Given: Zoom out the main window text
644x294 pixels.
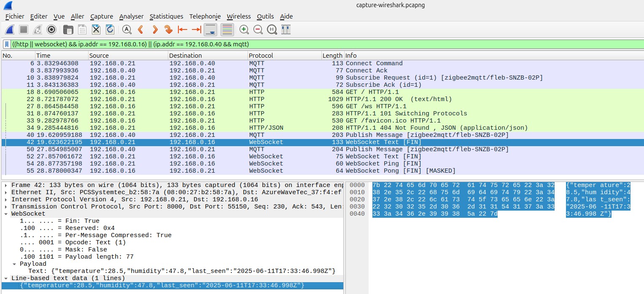Looking at the screenshot, I should click(x=258, y=29).
